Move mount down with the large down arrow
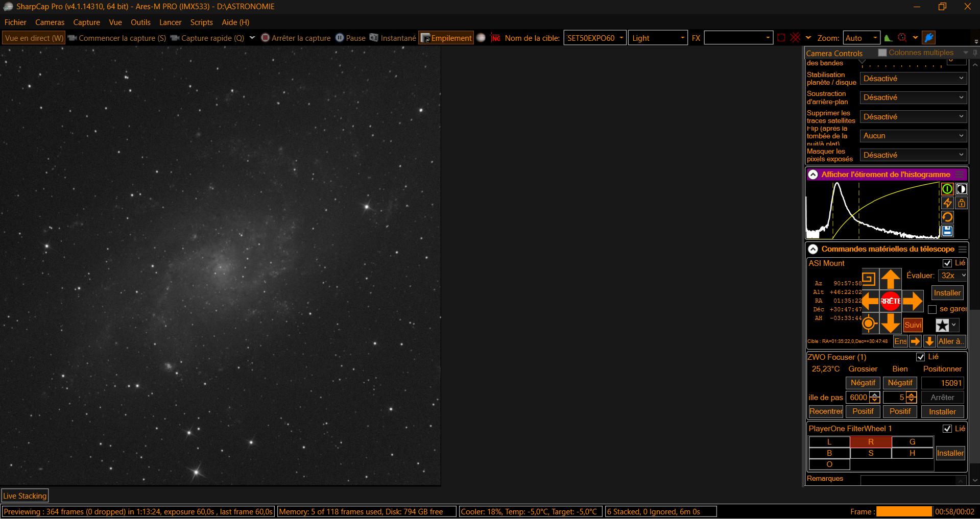 pos(891,323)
